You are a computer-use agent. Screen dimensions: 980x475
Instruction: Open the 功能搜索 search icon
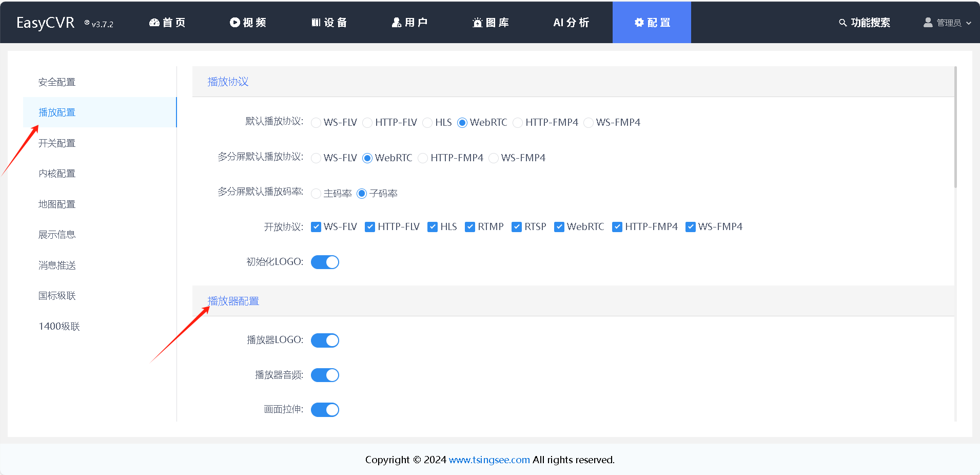point(842,22)
